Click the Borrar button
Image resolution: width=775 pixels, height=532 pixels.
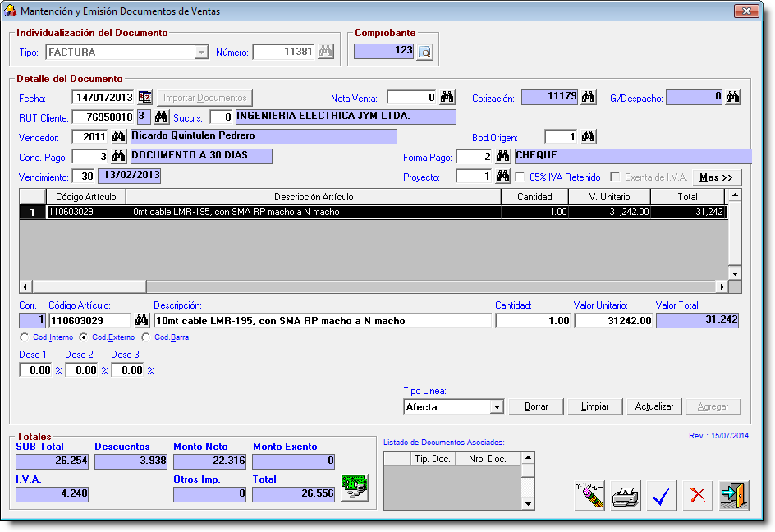(x=536, y=406)
